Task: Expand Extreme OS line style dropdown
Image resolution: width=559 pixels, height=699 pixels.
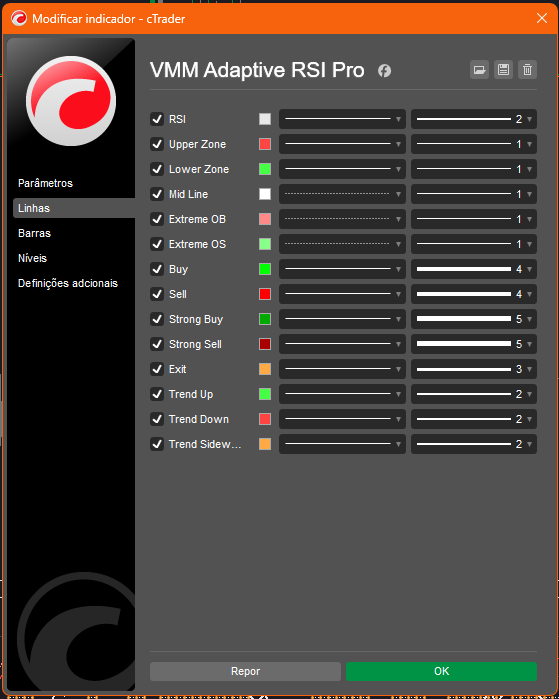Action: [342, 244]
